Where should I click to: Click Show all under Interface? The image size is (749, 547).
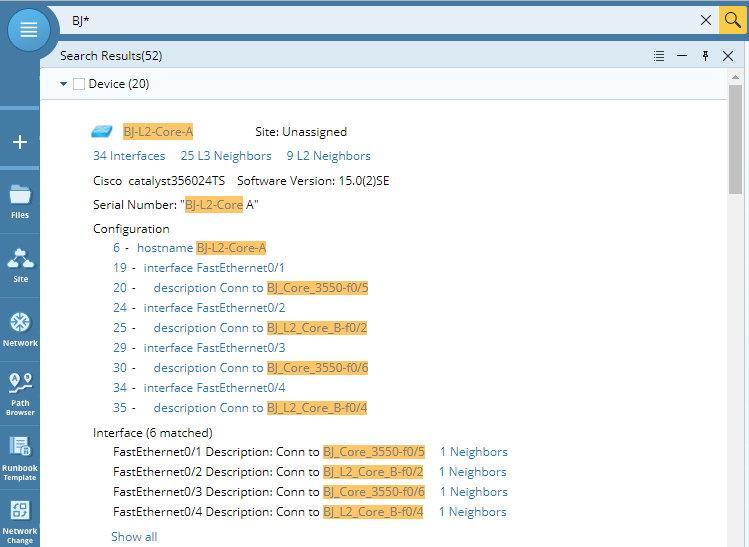[x=134, y=537]
